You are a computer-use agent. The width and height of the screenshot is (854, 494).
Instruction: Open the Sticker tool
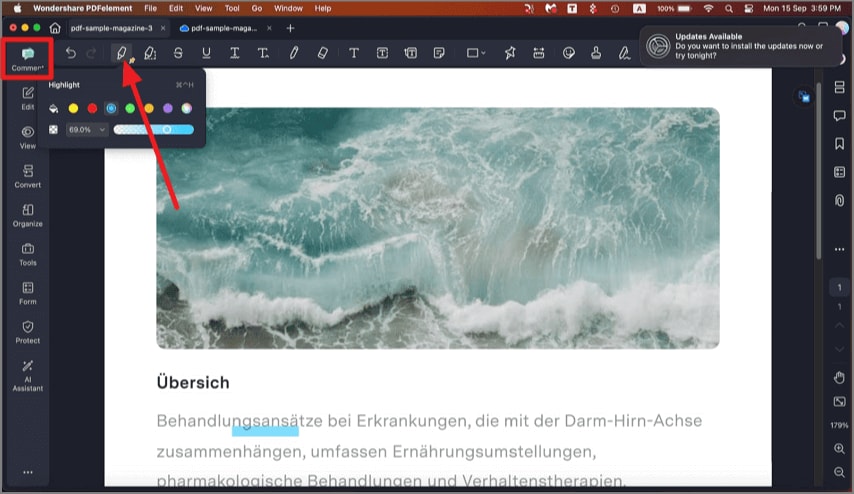click(x=569, y=53)
